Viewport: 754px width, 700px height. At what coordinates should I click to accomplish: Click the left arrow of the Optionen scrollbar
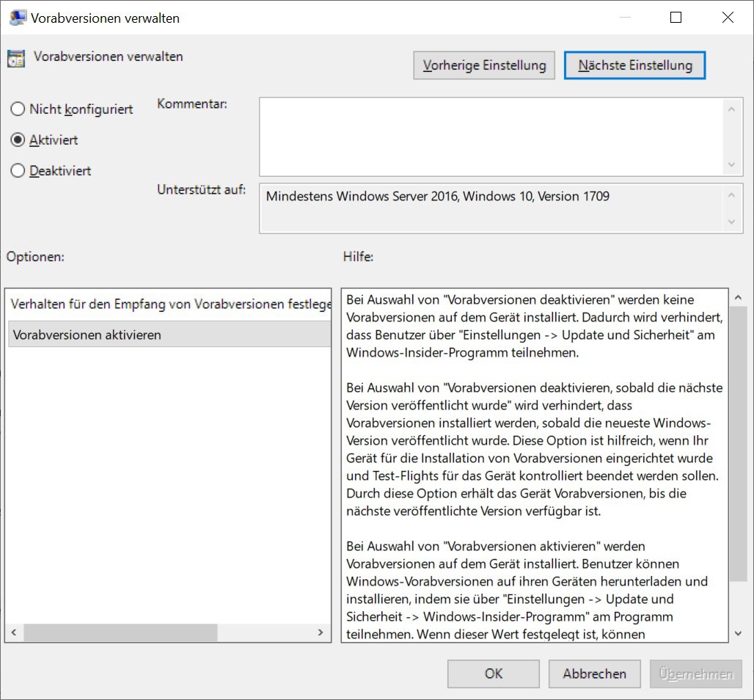tap(13, 632)
